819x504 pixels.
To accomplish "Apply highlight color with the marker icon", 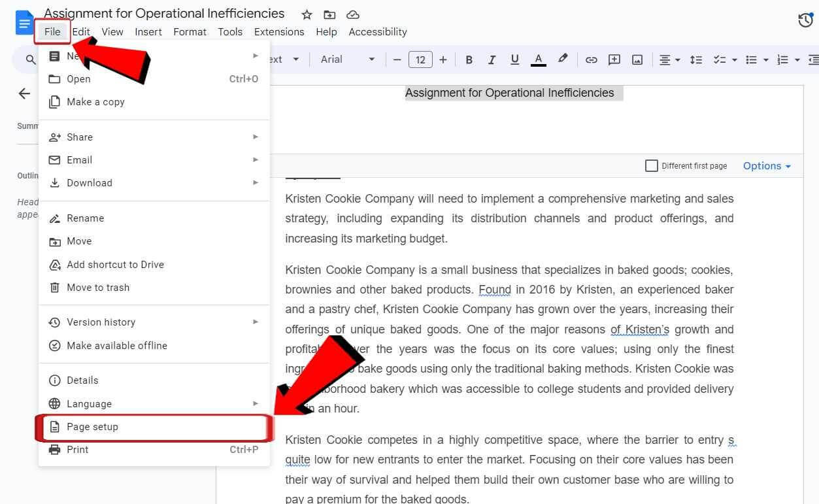I will coord(562,59).
